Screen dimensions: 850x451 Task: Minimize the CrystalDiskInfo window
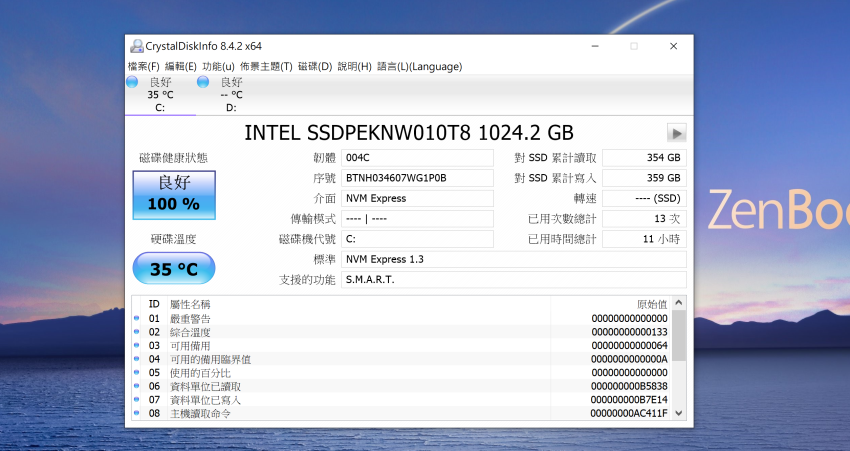595,46
